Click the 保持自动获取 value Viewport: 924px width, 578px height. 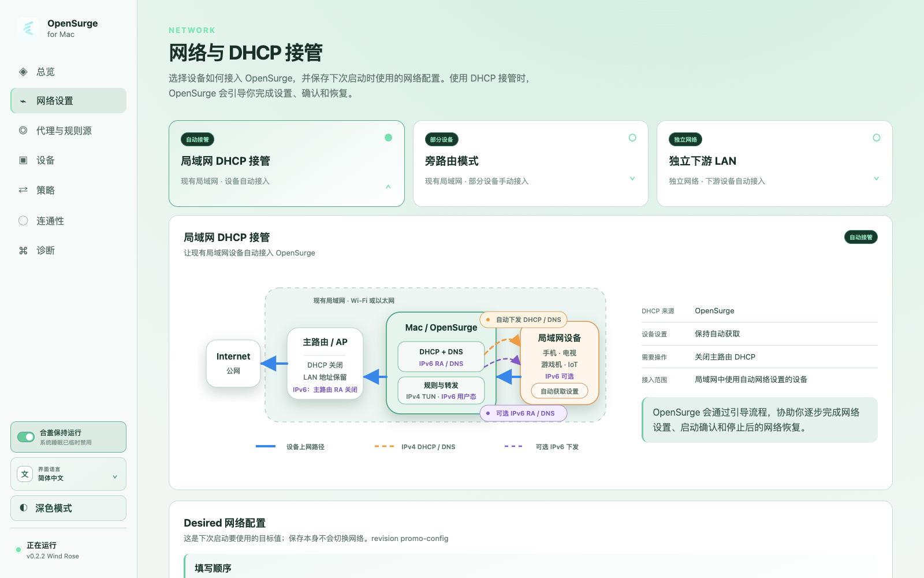click(717, 334)
